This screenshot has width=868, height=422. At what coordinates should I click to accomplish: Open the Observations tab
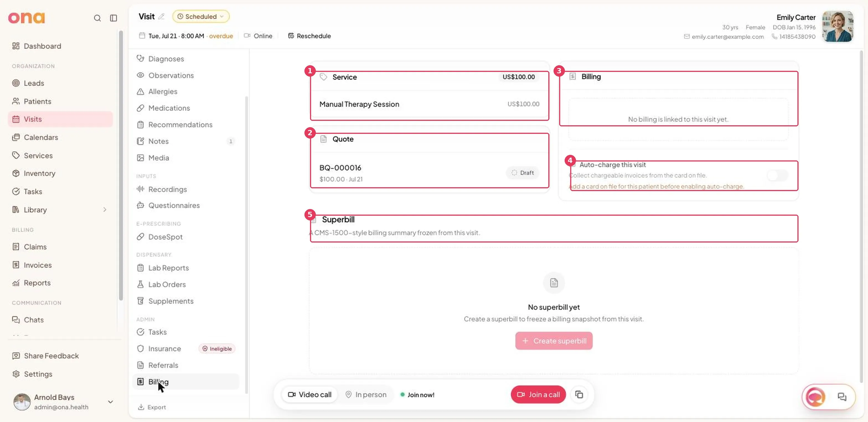(x=171, y=75)
